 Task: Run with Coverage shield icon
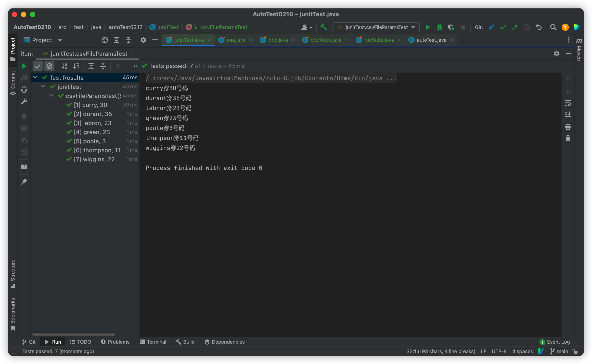(451, 27)
